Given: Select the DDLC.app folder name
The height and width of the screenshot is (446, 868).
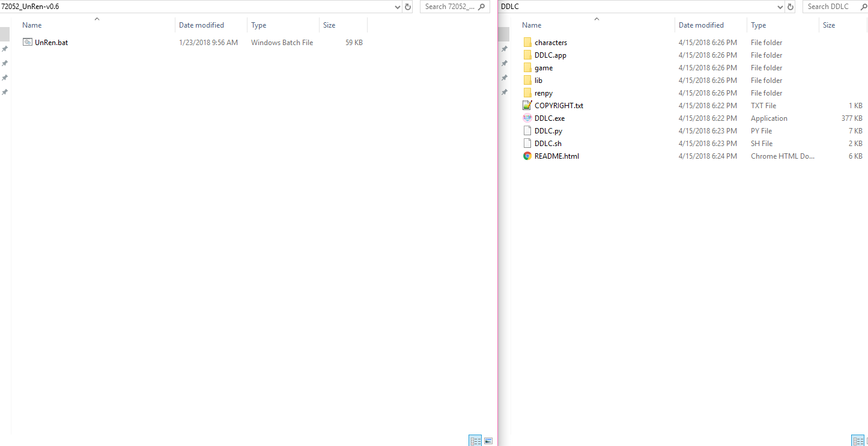Looking at the screenshot, I should click(550, 55).
